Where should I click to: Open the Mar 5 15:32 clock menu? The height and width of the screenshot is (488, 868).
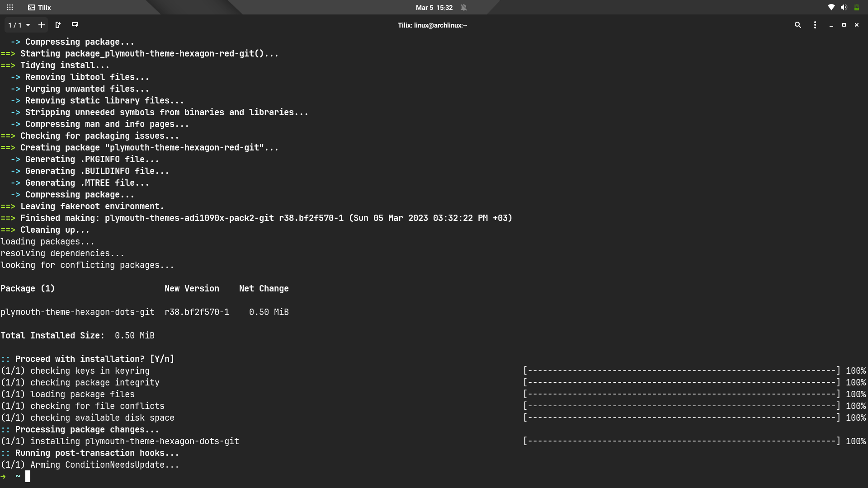tap(434, 7)
